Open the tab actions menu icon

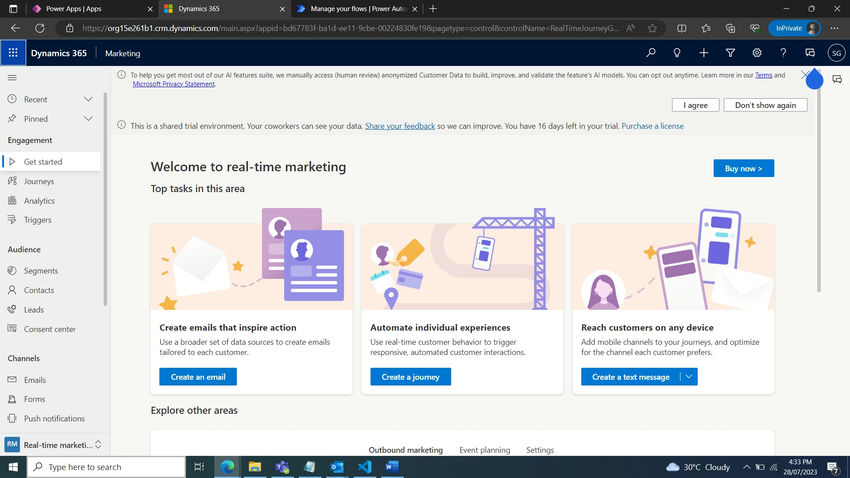pos(13,9)
